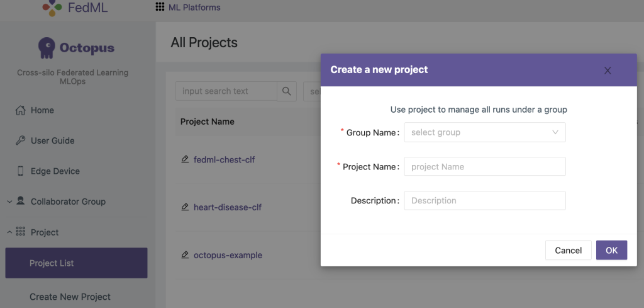The image size is (644, 308).
Task: Expand the Collaborator Group sidebar section
Action: pyautogui.click(x=9, y=202)
